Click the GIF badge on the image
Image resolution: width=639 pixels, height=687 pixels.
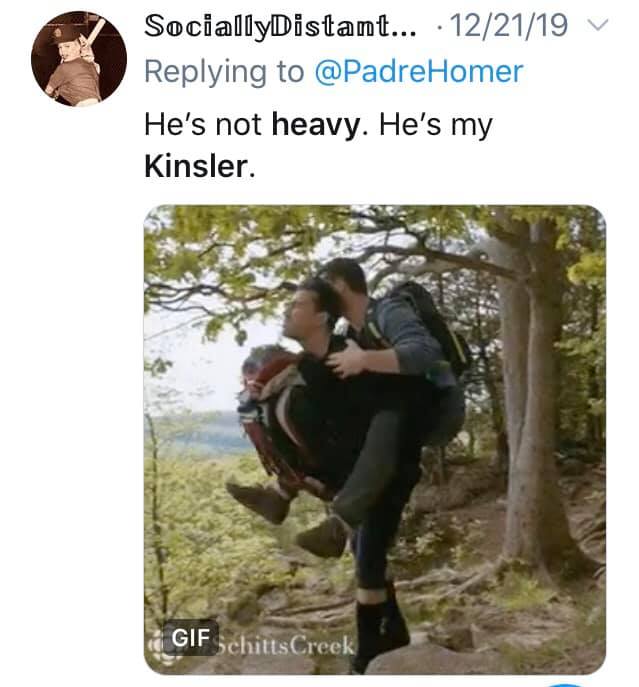[x=187, y=638]
